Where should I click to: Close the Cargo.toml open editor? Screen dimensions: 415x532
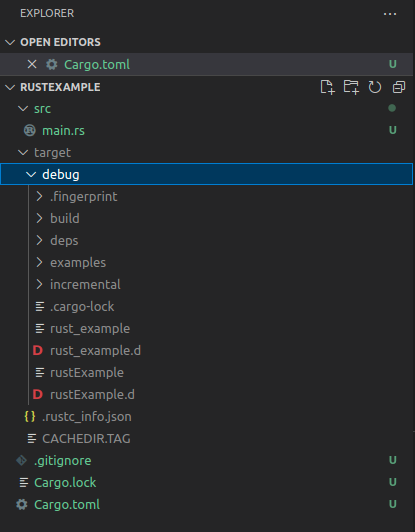[32, 64]
